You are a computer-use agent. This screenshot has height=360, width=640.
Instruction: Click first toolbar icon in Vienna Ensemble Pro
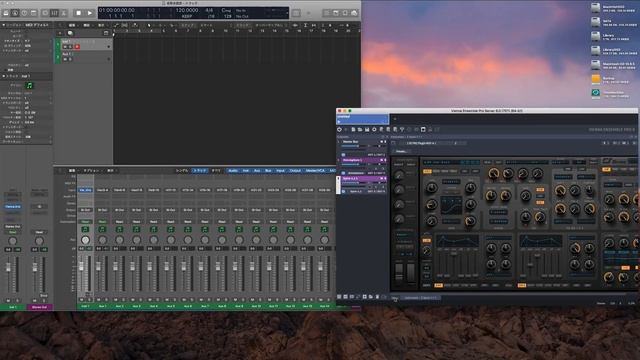click(x=339, y=129)
